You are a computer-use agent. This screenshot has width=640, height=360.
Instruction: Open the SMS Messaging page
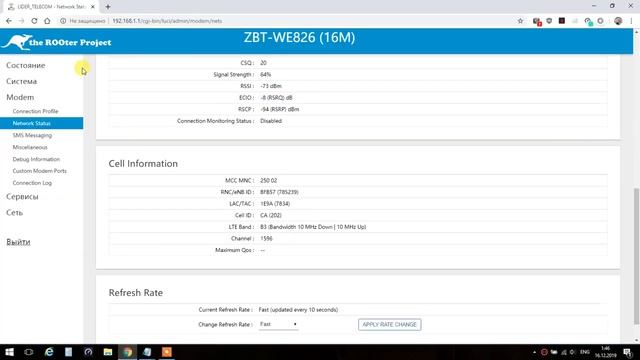coord(32,135)
